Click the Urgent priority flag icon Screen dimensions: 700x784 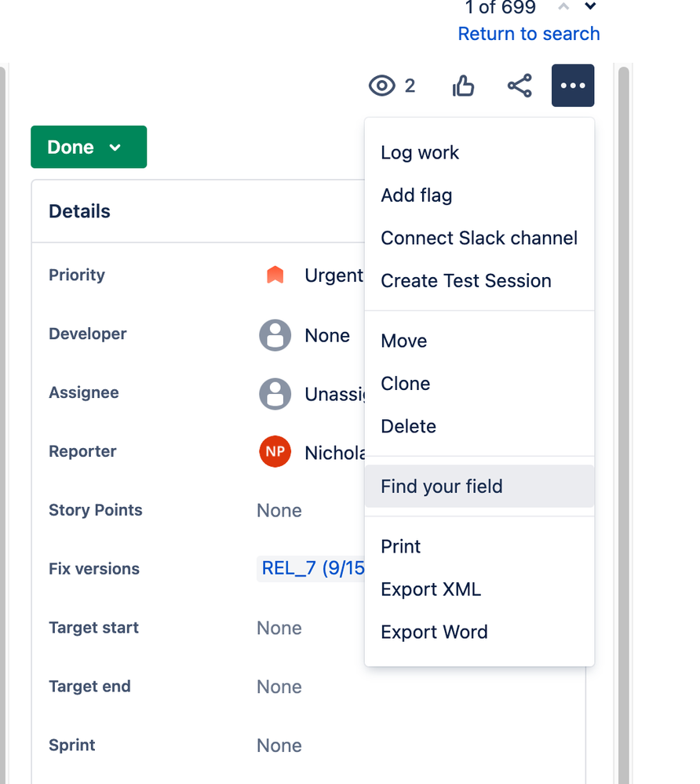click(275, 275)
